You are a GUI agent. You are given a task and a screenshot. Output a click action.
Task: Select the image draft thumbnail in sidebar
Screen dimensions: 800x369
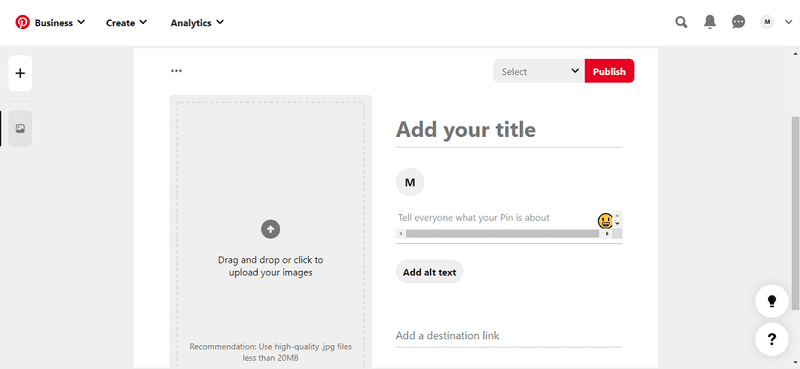(x=20, y=129)
